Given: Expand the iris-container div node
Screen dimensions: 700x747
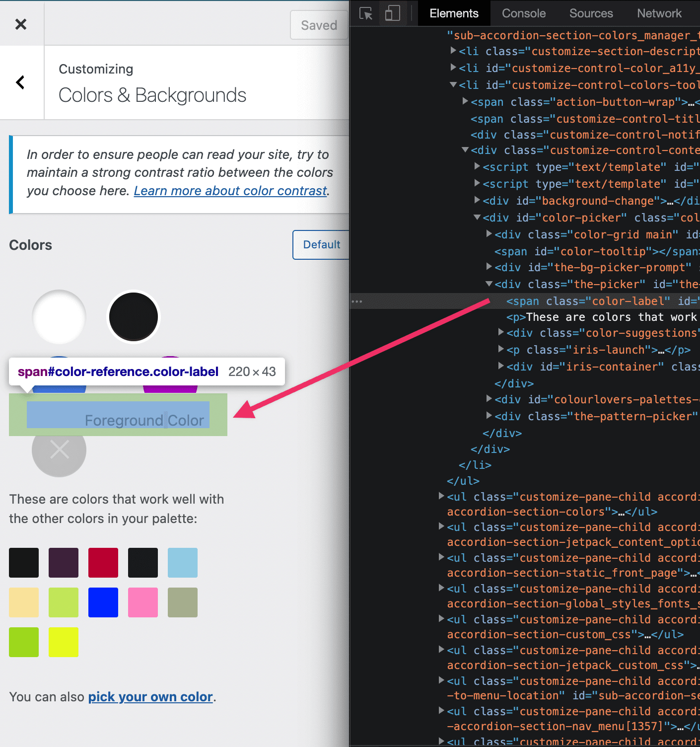Looking at the screenshot, I should pos(500,367).
